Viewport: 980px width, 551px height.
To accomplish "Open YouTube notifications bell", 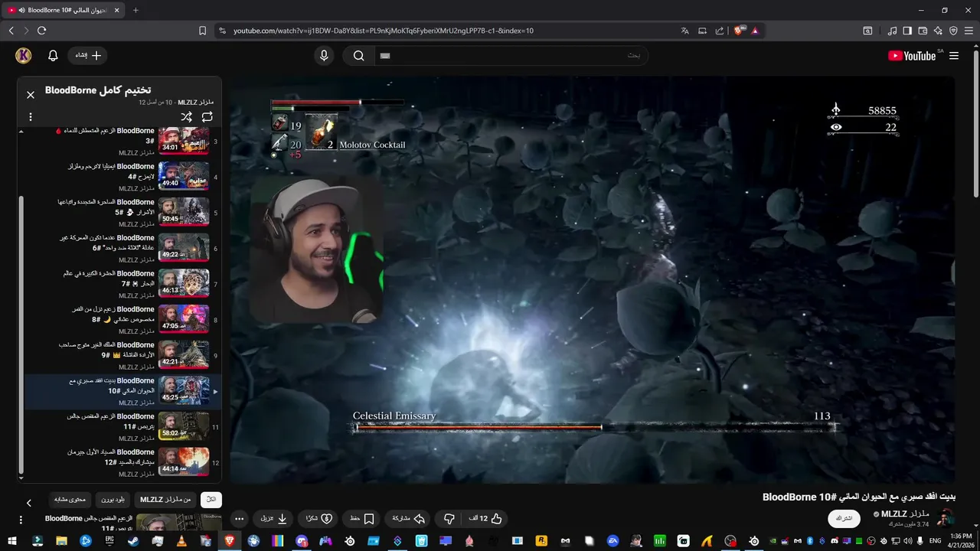I will click(x=53, y=56).
